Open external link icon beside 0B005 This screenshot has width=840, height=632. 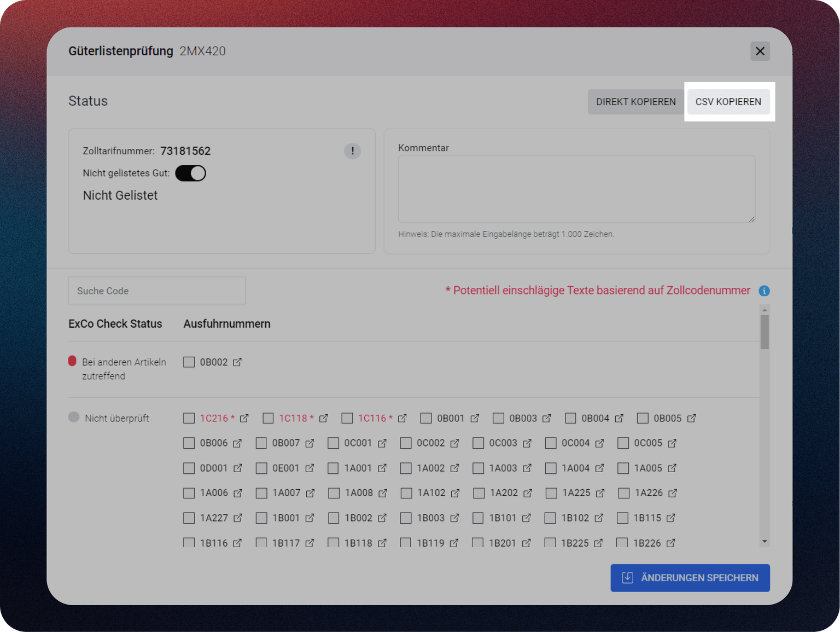(x=692, y=418)
